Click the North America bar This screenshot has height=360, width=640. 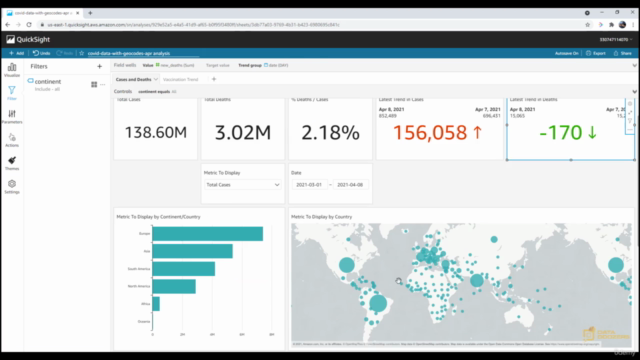click(174, 287)
